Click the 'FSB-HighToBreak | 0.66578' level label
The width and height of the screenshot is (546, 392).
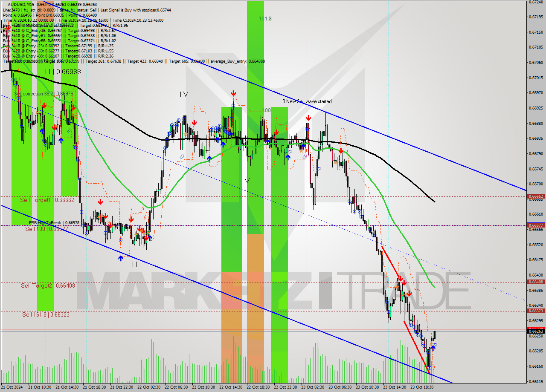tap(54, 222)
